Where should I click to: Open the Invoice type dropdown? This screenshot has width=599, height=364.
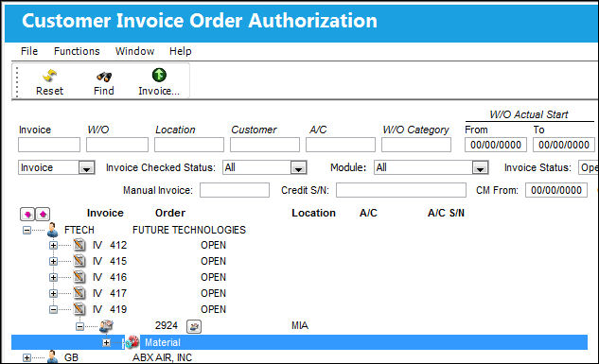(87, 167)
